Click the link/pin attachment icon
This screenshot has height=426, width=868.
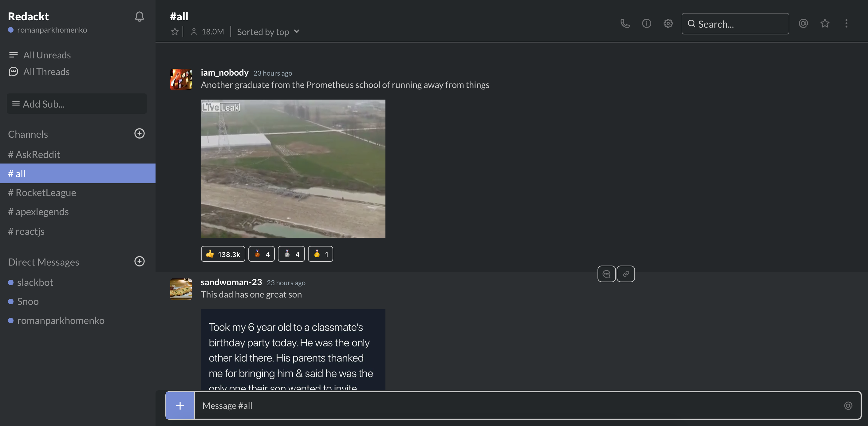625,273
